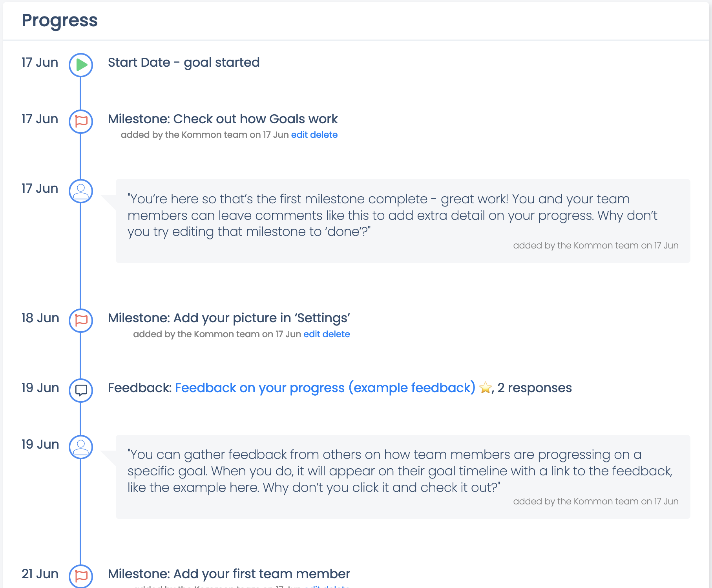The width and height of the screenshot is (712, 588).
Task: Click the green play start-date icon
Action: tap(81, 65)
